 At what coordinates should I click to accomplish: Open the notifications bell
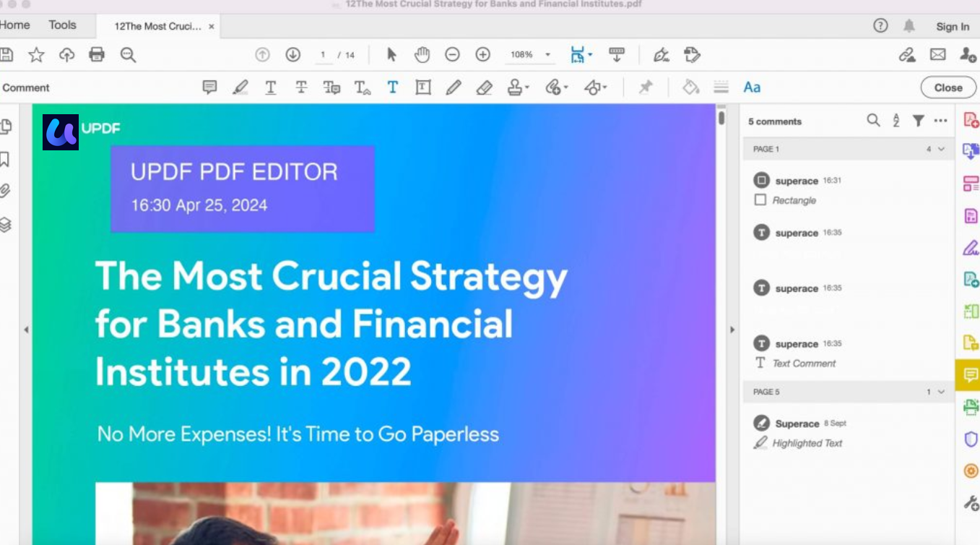pos(909,26)
